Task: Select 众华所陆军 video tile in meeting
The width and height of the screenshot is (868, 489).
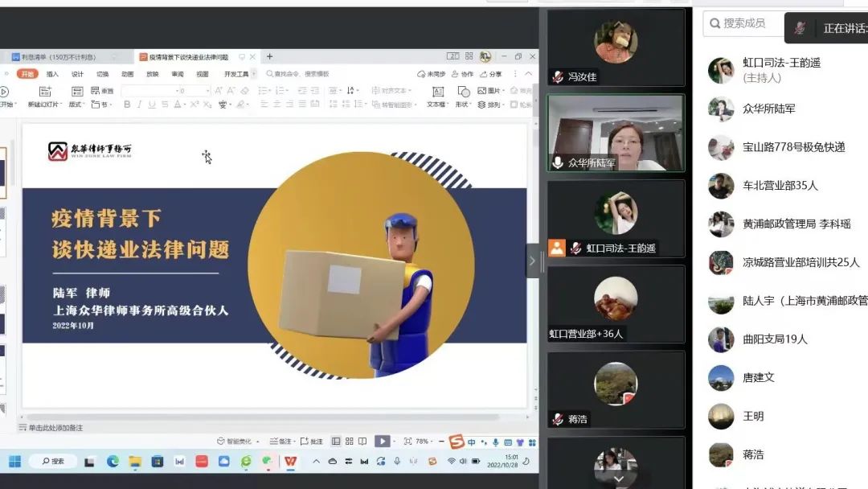Action: (616, 133)
